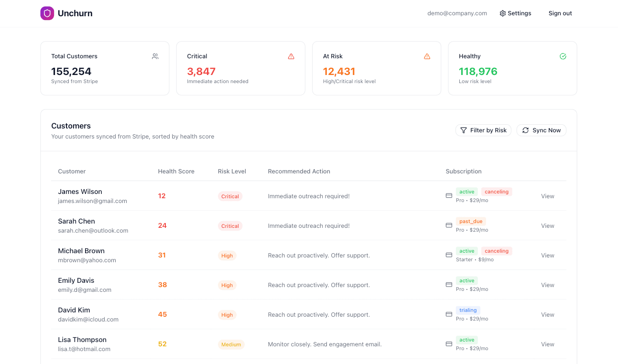Open the Filter by Risk dropdown

[483, 130]
